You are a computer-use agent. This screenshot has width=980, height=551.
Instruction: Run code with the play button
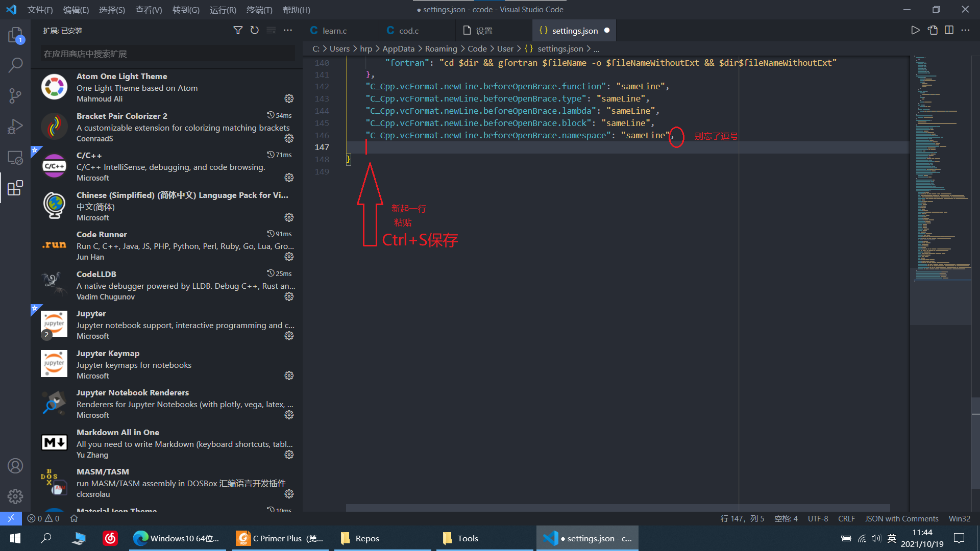[x=915, y=30]
